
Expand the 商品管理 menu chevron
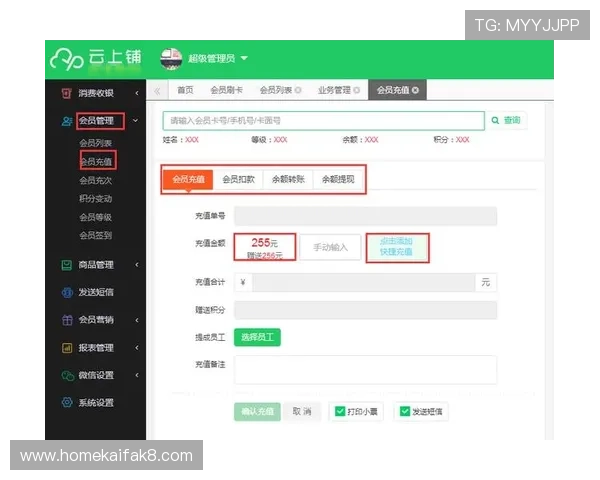pyautogui.click(x=137, y=265)
